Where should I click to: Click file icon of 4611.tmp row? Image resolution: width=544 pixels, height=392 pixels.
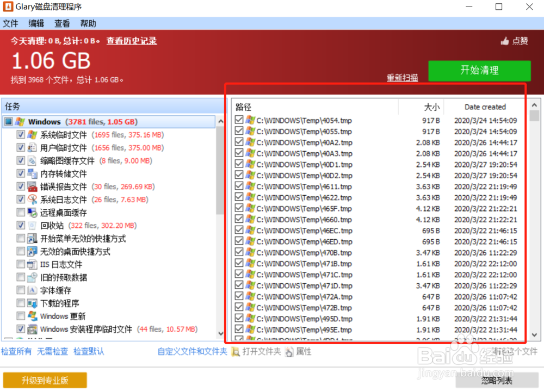pos(250,186)
